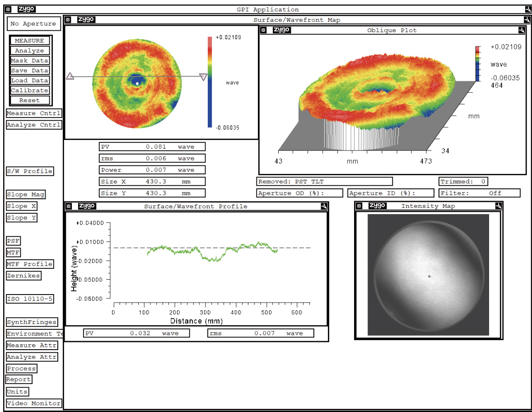
Task: Toggle the Slope Y display
Action: (x=21, y=217)
